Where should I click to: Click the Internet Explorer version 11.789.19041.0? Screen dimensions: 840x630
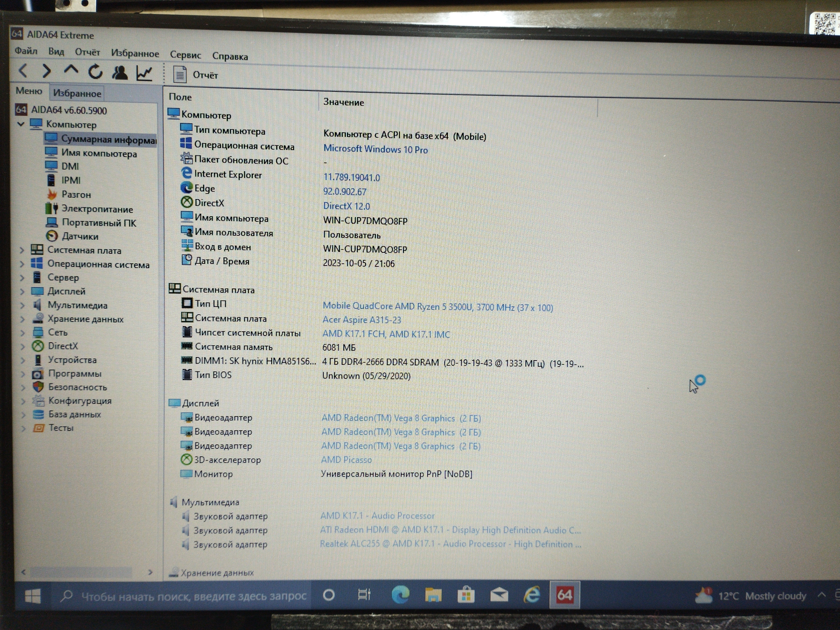pos(351,178)
